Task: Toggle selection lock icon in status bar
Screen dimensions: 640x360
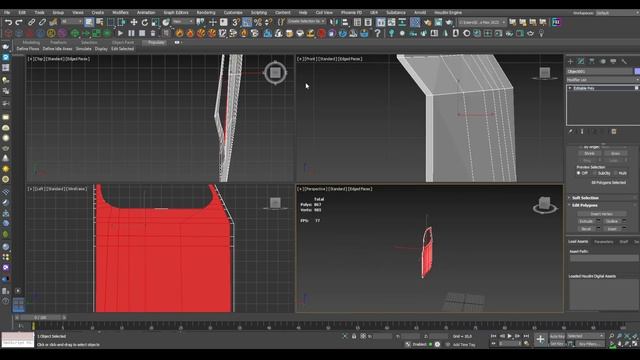Action: coord(354,336)
